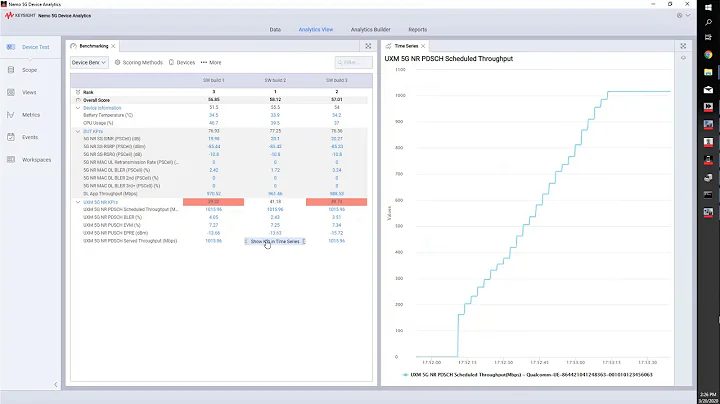Image resolution: width=720 pixels, height=404 pixels.
Task: Click the SW build 1 column header
Action: [x=214, y=80]
